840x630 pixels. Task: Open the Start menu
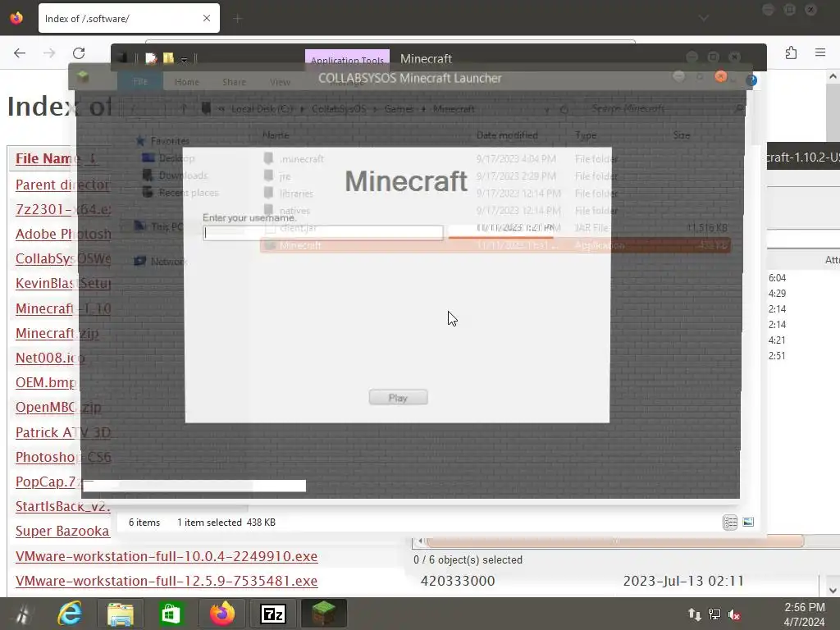[x=22, y=614]
